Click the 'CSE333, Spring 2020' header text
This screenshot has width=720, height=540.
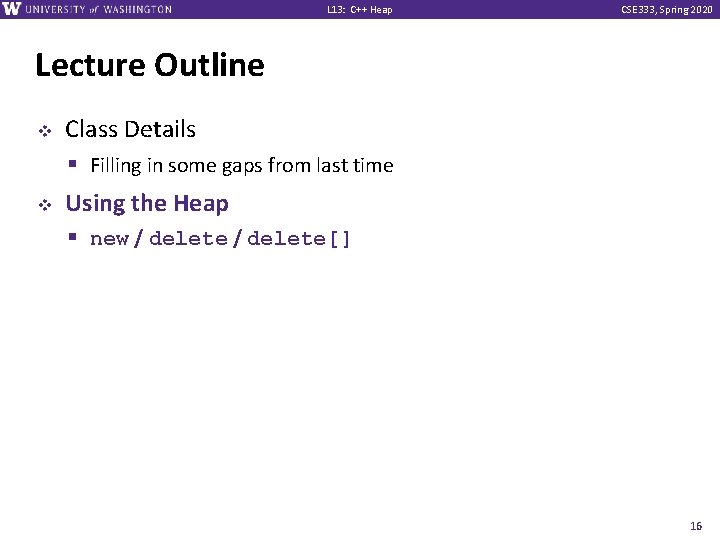[666, 10]
